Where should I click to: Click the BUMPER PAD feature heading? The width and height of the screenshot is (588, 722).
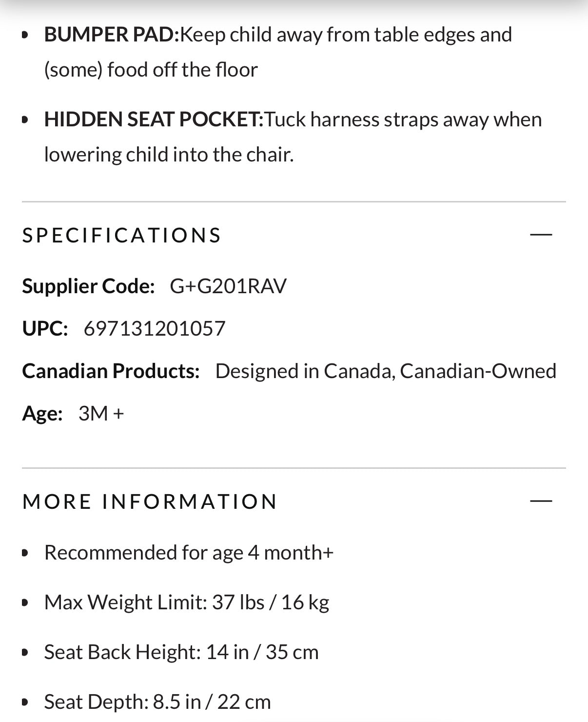tap(112, 35)
